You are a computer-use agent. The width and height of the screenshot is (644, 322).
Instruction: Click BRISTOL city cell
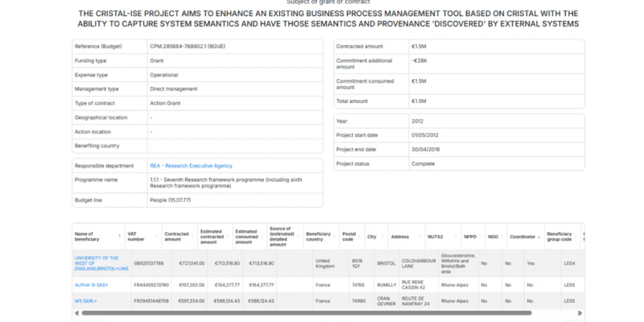click(386, 263)
